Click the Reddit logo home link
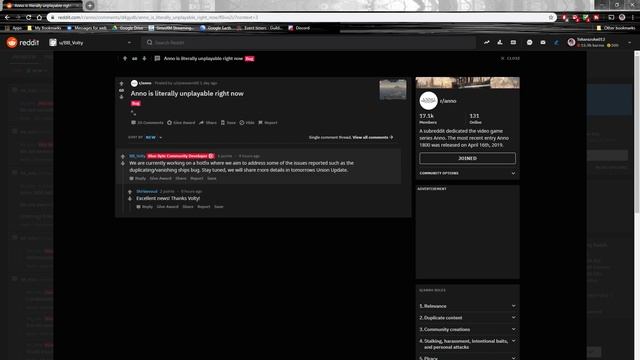 click(x=23, y=42)
